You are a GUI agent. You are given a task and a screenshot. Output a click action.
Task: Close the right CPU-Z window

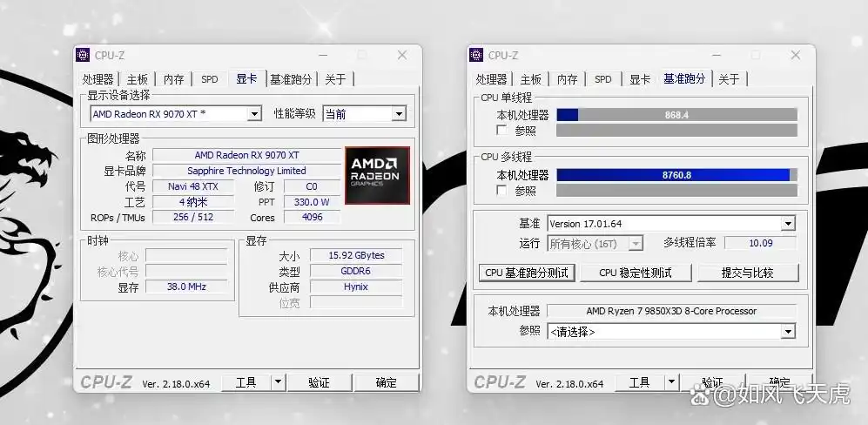tap(796, 55)
